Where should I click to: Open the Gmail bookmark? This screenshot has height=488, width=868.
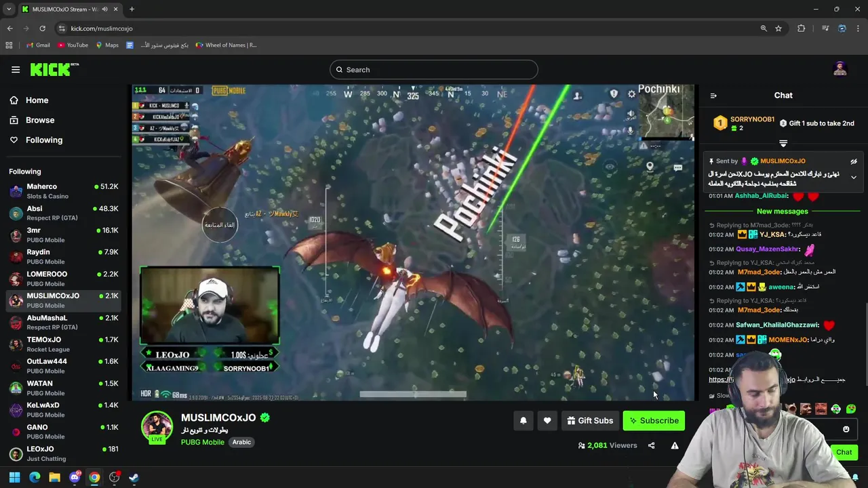(x=38, y=45)
